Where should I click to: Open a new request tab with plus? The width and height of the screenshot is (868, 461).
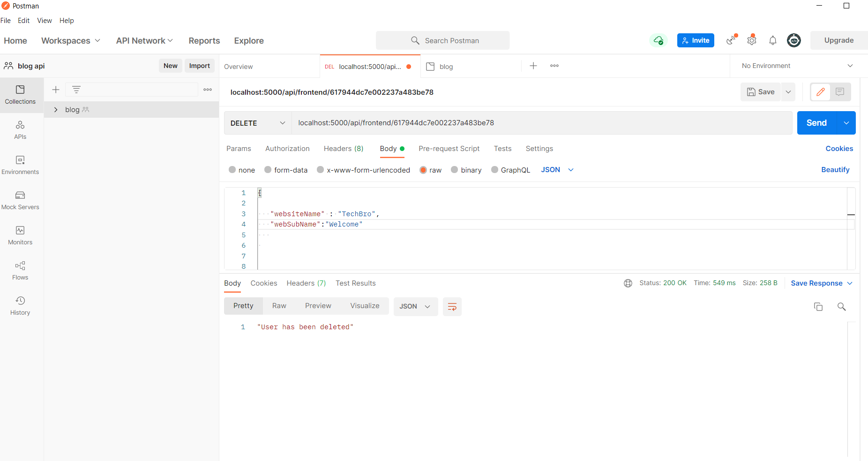(x=533, y=66)
